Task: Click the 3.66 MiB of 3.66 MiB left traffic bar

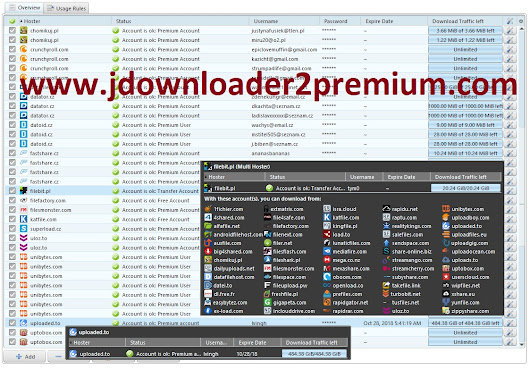Action: [x=465, y=31]
